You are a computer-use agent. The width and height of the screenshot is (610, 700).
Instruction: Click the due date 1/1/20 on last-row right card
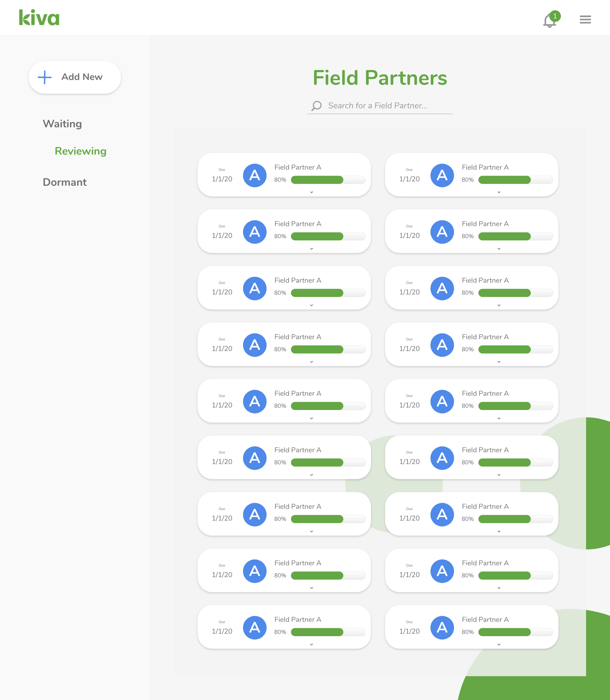click(410, 631)
